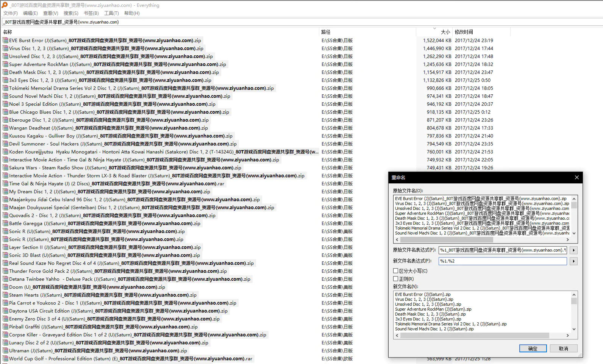Click the 原始文件名表达式 input field
This screenshot has width=603, height=364.
(503, 250)
